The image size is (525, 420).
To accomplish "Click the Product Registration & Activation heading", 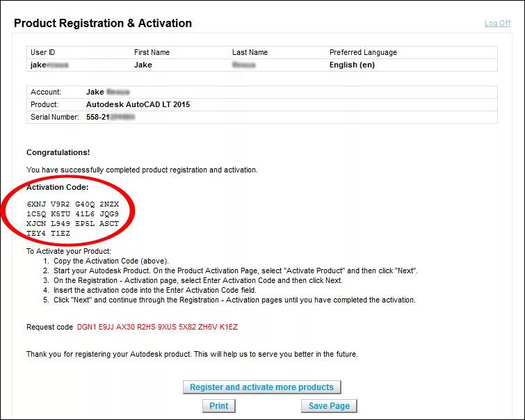I will click(x=103, y=23).
